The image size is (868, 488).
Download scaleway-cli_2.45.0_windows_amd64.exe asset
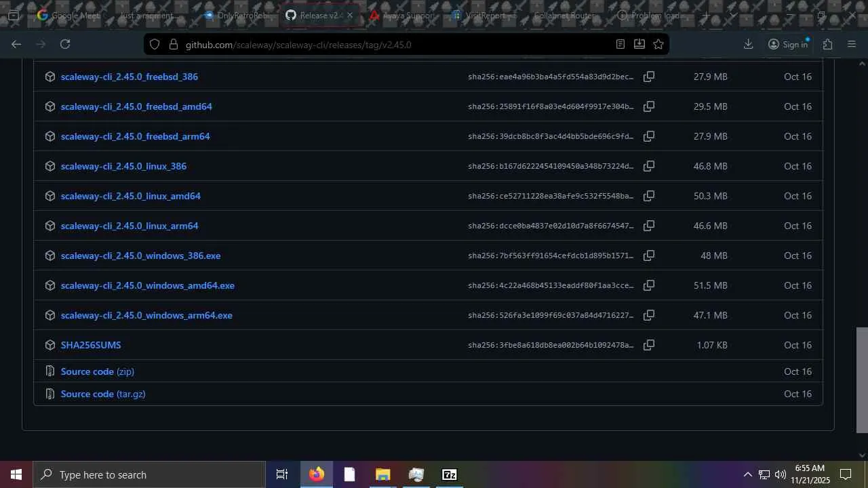(148, 285)
